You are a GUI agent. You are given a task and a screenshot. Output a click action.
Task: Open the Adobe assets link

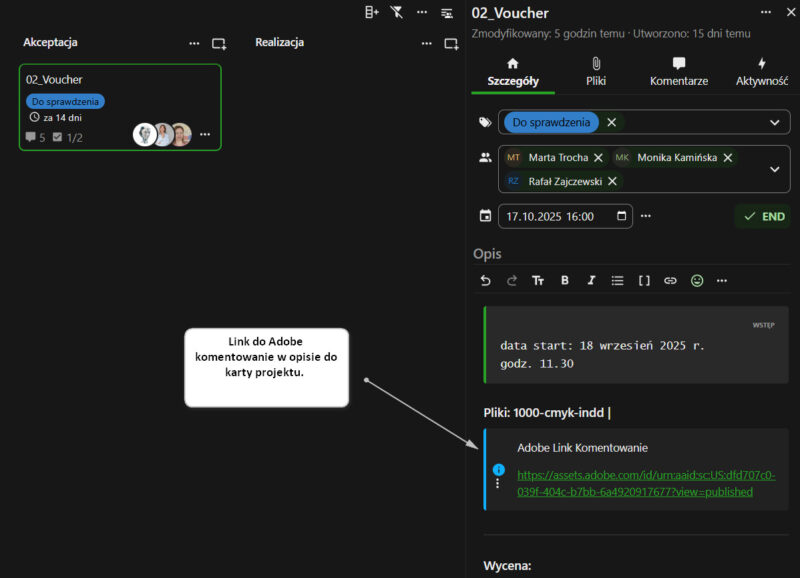click(645, 483)
